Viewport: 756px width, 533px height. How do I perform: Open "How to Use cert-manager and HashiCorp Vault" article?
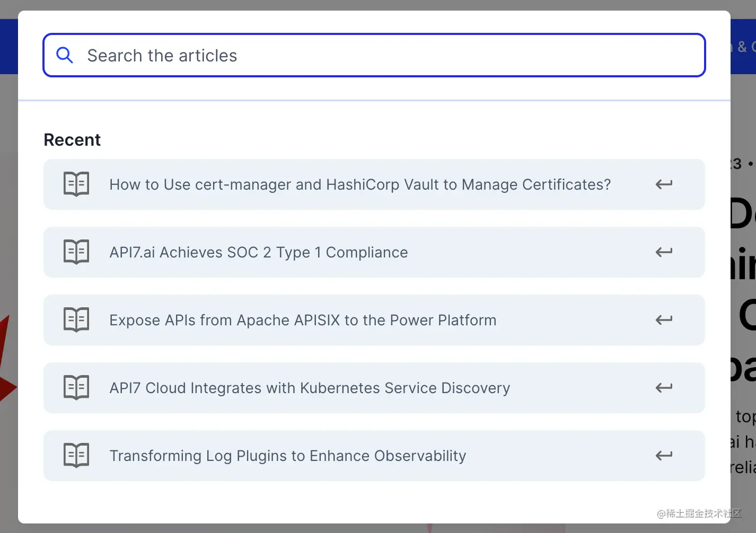374,184
